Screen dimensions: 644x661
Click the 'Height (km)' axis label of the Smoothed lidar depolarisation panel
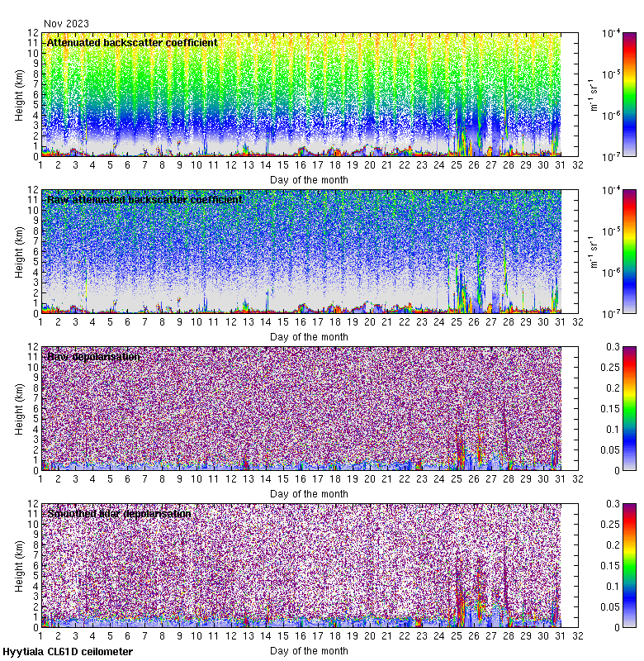click(x=19, y=566)
